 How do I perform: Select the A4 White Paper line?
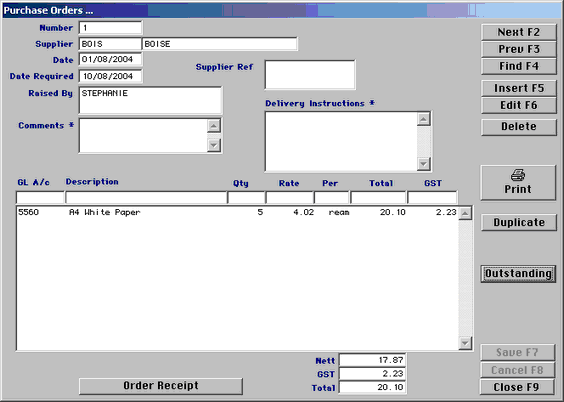pyautogui.click(x=237, y=213)
